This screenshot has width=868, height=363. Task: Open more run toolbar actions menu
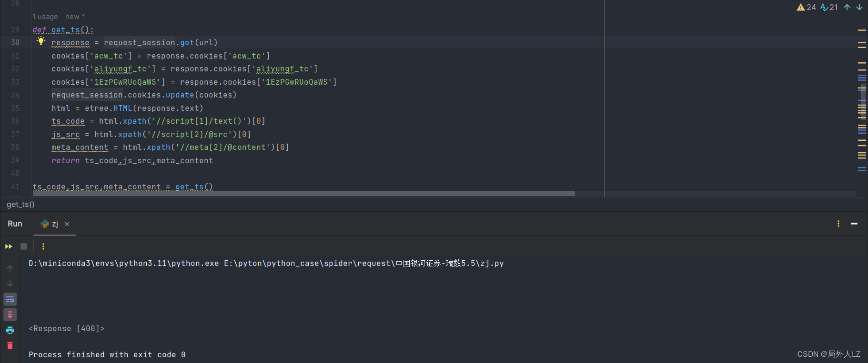click(x=43, y=246)
